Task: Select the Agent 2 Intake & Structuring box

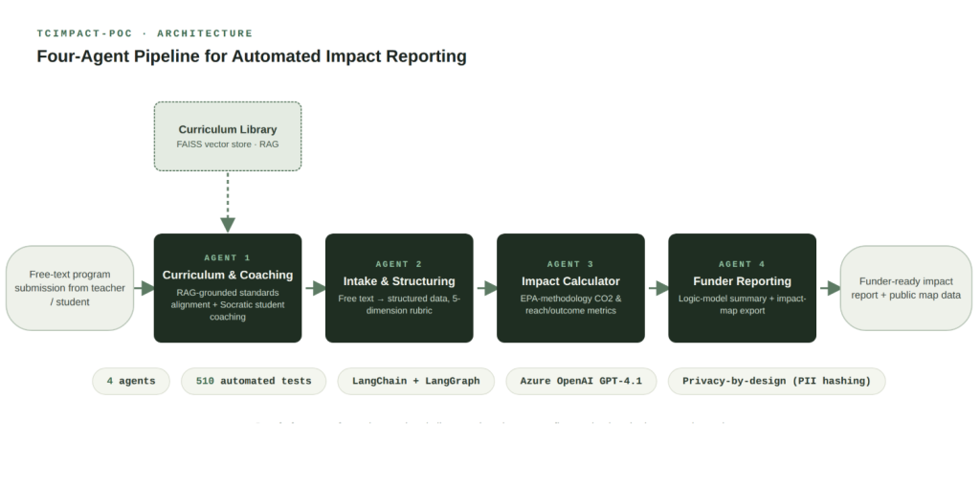Action: 399,288
